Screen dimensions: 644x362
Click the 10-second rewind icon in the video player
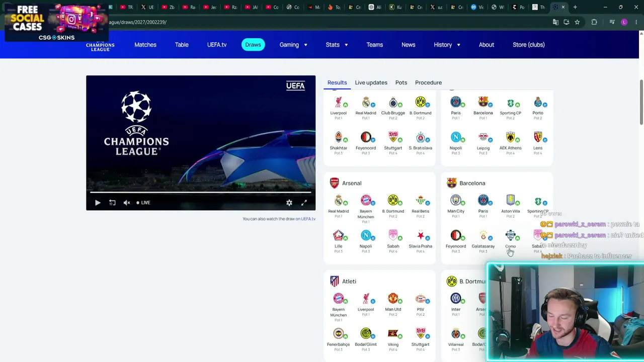click(112, 203)
